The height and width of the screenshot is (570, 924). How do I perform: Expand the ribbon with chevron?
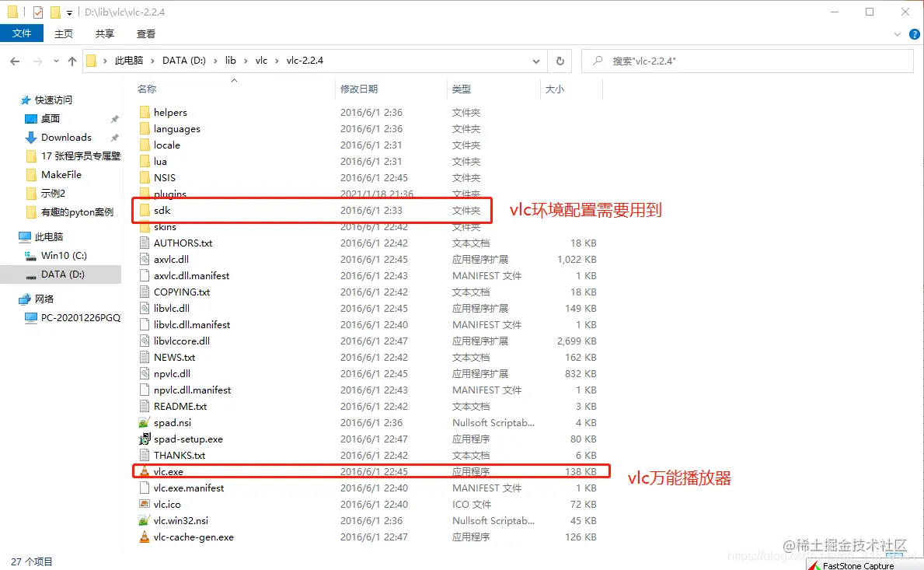coord(898,34)
